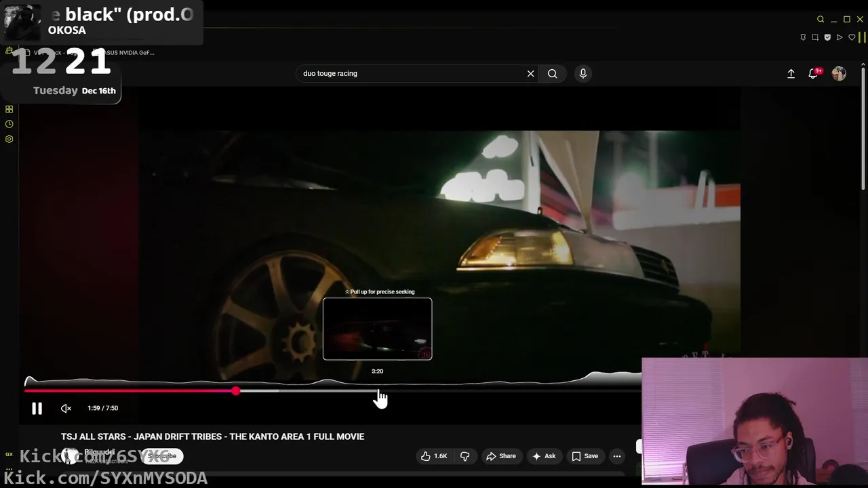The height and width of the screenshot is (488, 868).
Task: Open the sidebar four-squares grid icon
Action: tap(9, 109)
